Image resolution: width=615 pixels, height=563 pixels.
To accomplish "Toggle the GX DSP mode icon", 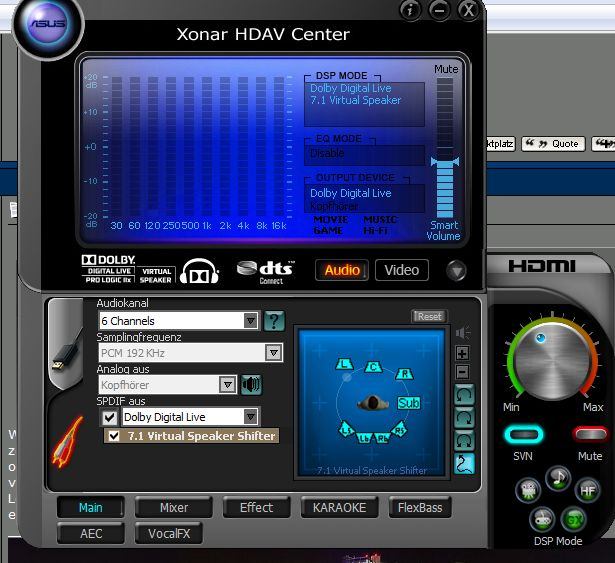I will pos(573,520).
